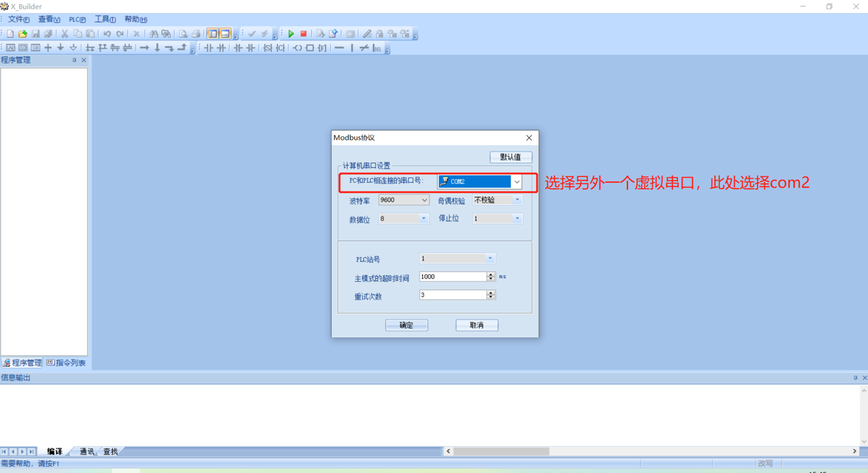The height and width of the screenshot is (473, 868).
Task: Switch to the 查找 output tab
Action: [110, 451]
